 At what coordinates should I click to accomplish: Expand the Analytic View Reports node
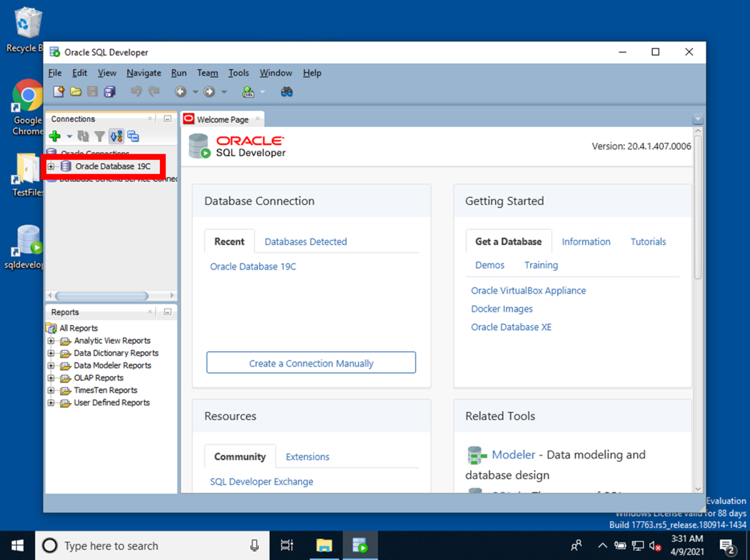[51, 341]
